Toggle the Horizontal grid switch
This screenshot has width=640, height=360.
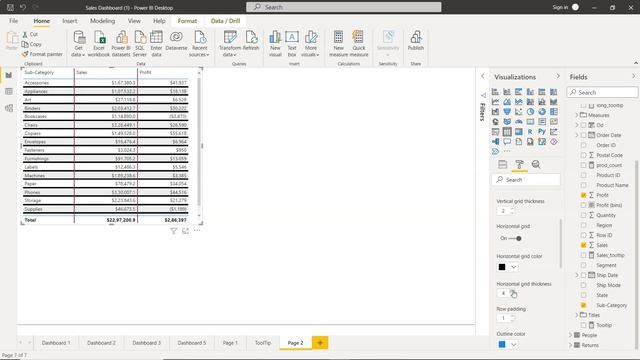click(515, 238)
